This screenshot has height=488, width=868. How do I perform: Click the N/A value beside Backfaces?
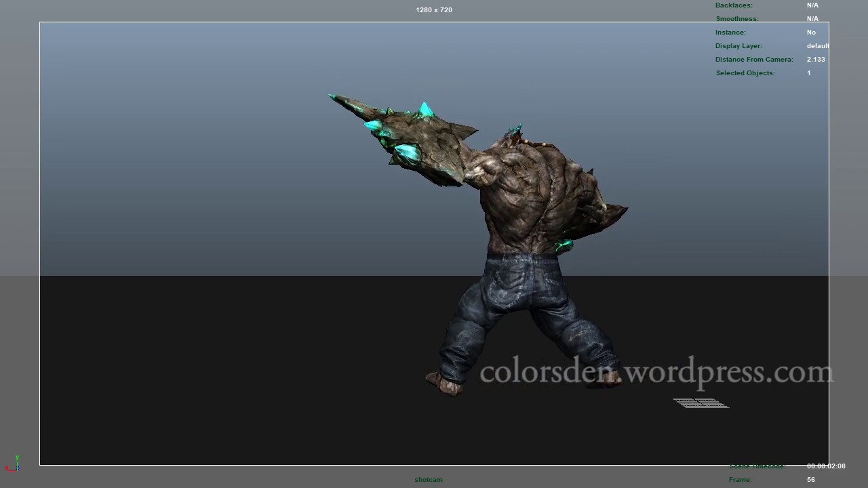click(x=812, y=5)
